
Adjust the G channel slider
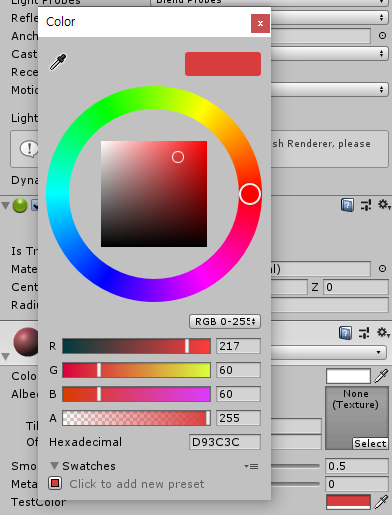point(136,370)
